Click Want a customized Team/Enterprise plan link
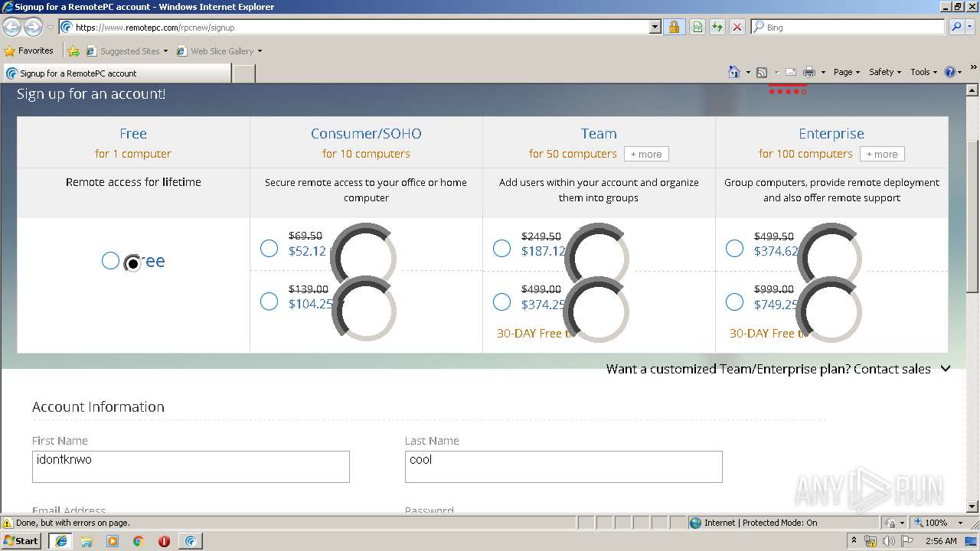 coord(768,369)
